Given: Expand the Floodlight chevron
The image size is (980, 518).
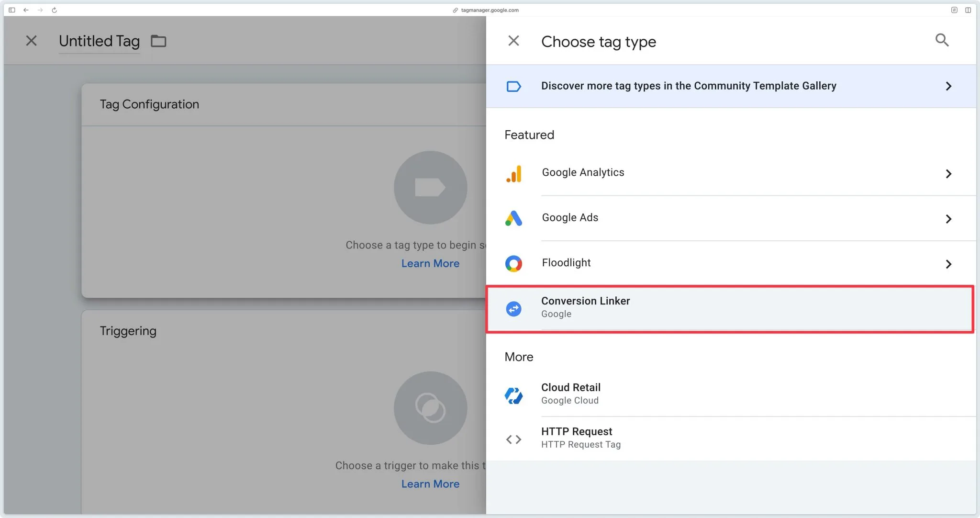Looking at the screenshot, I should pos(948,264).
